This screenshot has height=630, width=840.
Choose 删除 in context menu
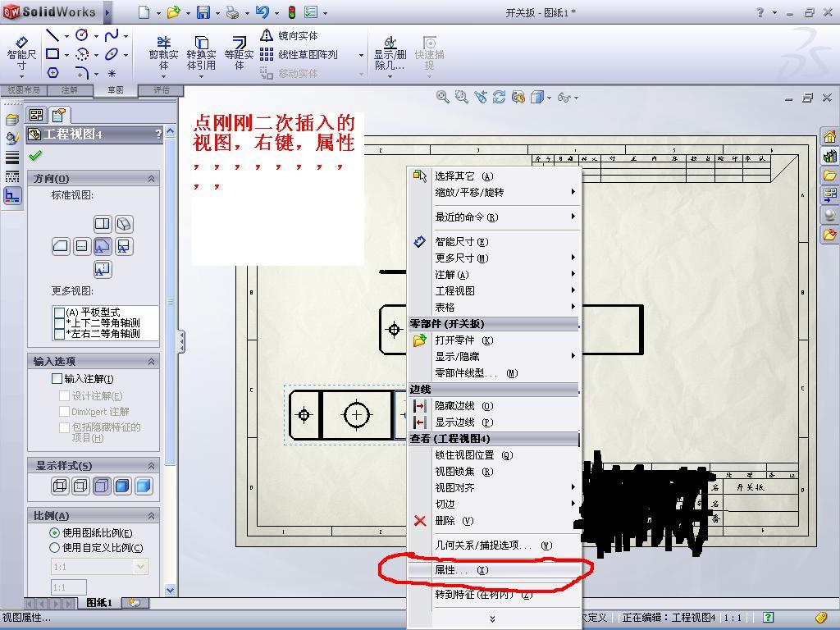(494, 521)
